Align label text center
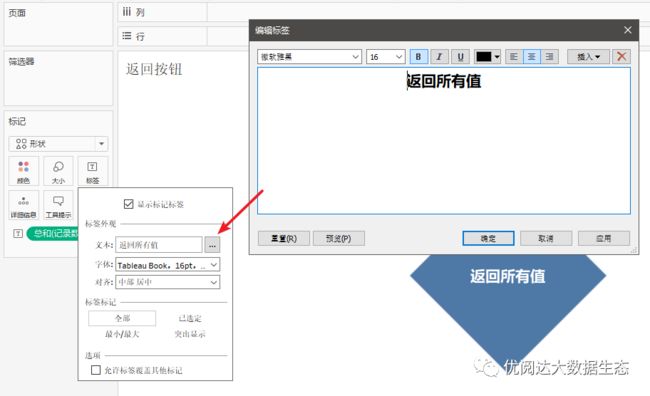This screenshot has height=396, width=650. (x=531, y=56)
